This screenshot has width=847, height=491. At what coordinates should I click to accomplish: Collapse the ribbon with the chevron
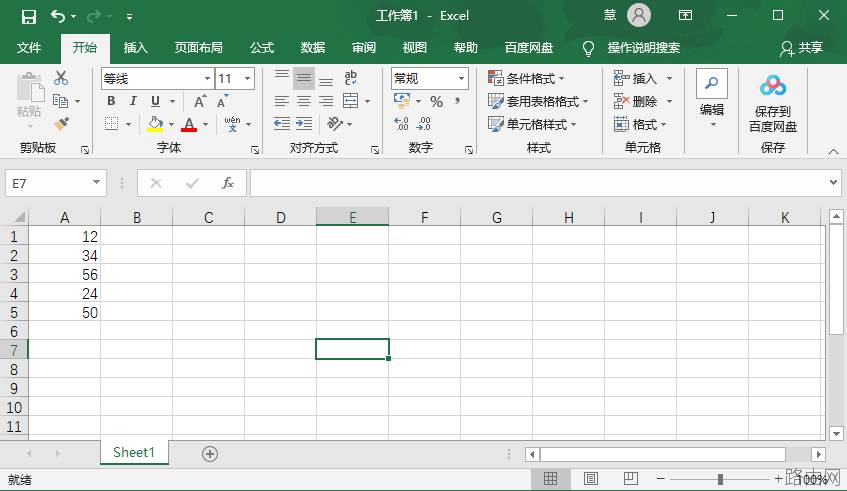pos(833,151)
